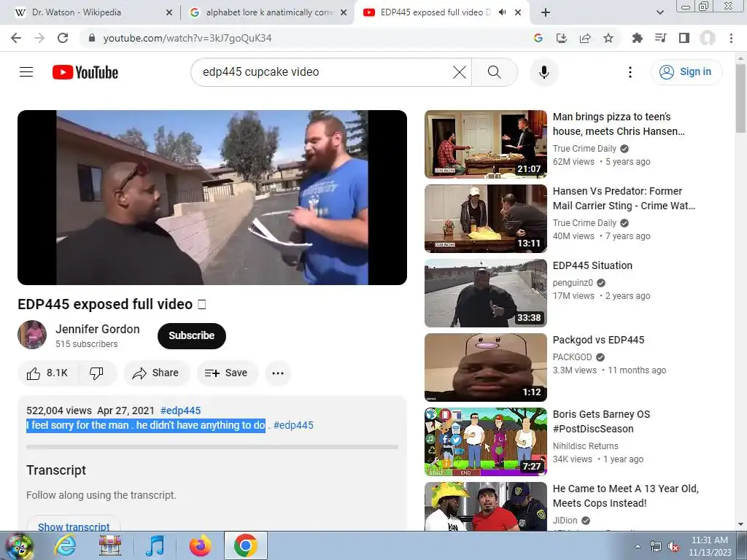Image resolution: width=747 pixels, height=560 pixels.
Task: Click the address bar URL
Action: coord(187,38)
